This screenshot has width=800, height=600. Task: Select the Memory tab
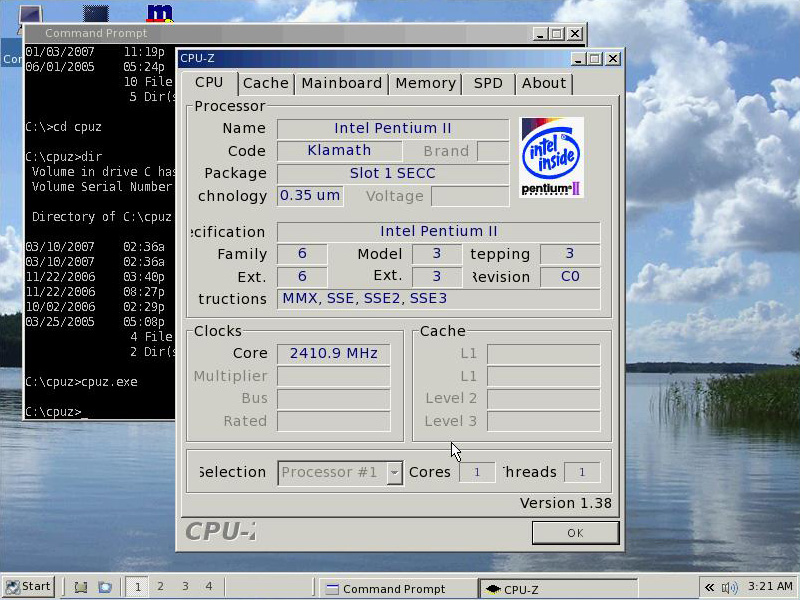point(425,83)
